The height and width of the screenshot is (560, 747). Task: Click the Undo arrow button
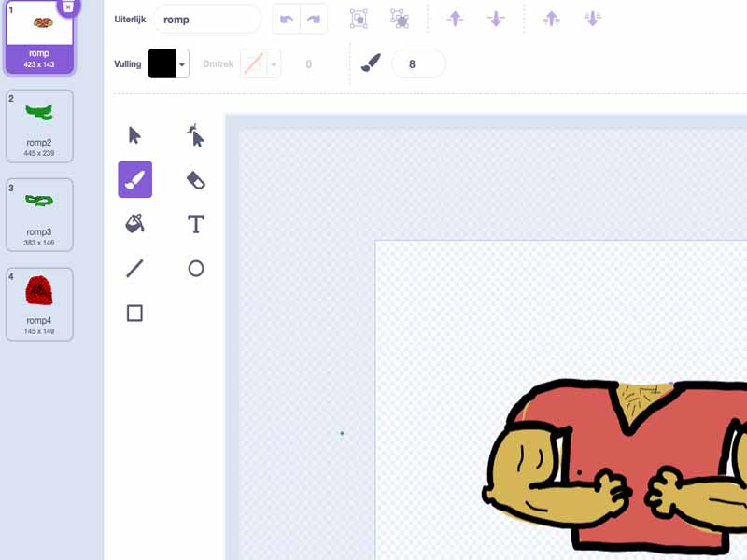point(287,19)
